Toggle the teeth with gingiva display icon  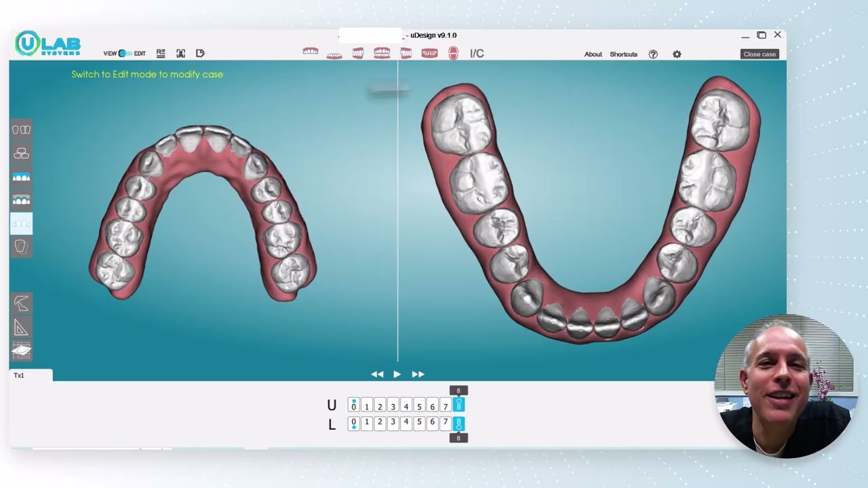coord(21,201)
